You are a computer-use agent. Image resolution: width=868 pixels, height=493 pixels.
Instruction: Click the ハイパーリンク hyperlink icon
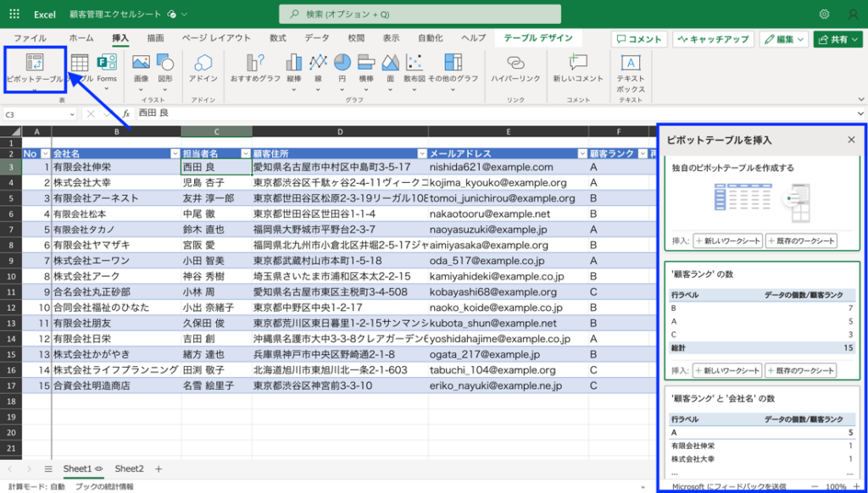515,63
